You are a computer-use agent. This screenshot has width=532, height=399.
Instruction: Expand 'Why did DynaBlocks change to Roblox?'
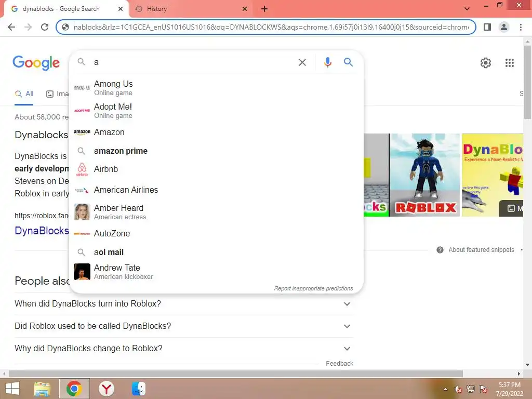point(184,349)
